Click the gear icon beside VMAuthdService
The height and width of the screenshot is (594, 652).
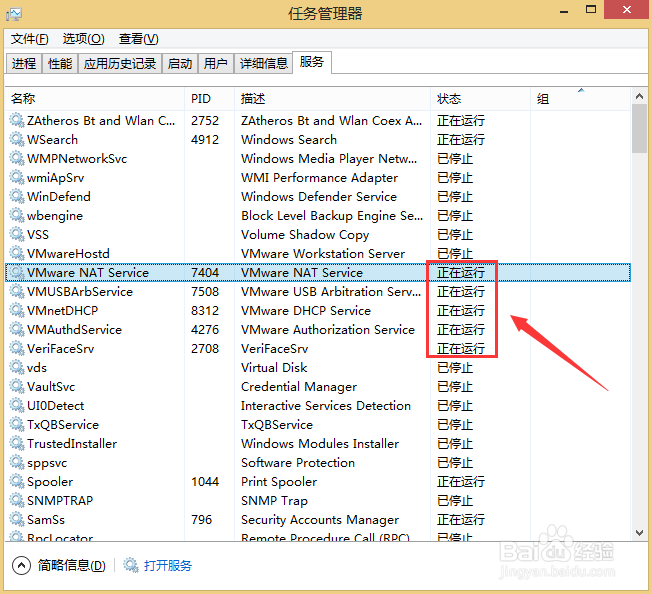[17, 329]
